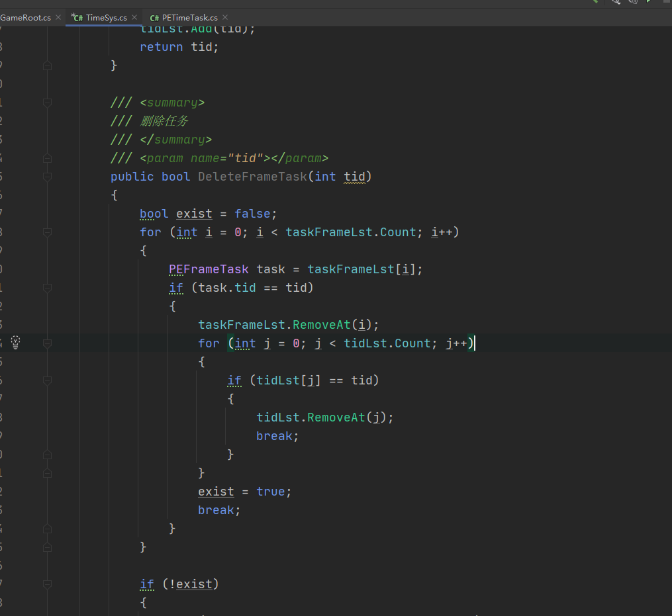The image size is (672, 616).
Task: Click the 'true' keyword in 'exist = true'
Action: point(270,492)
